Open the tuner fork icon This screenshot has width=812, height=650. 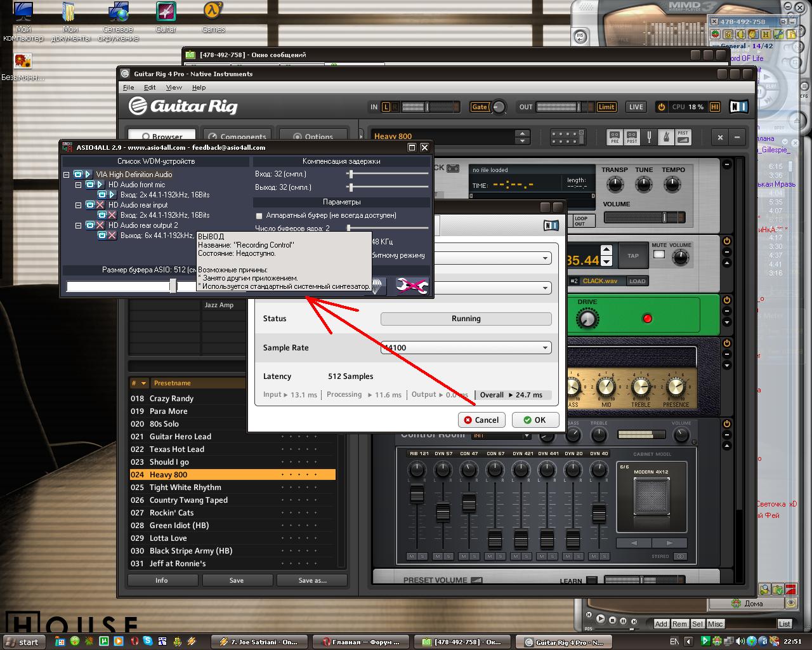click(649, 136)
